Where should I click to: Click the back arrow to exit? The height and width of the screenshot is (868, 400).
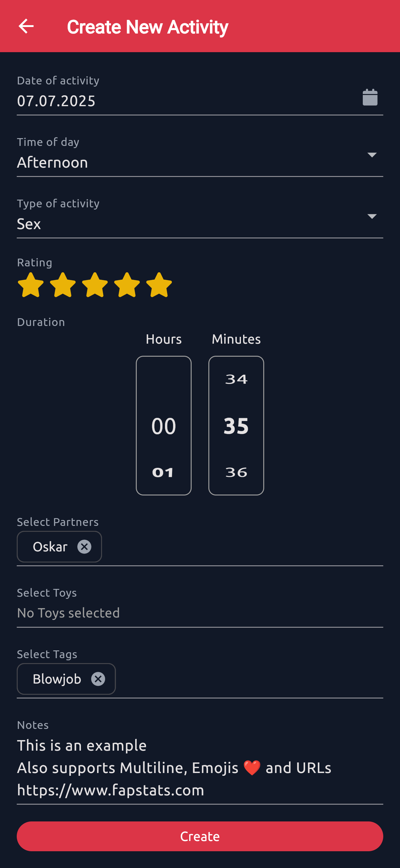[x=26, y=26]
